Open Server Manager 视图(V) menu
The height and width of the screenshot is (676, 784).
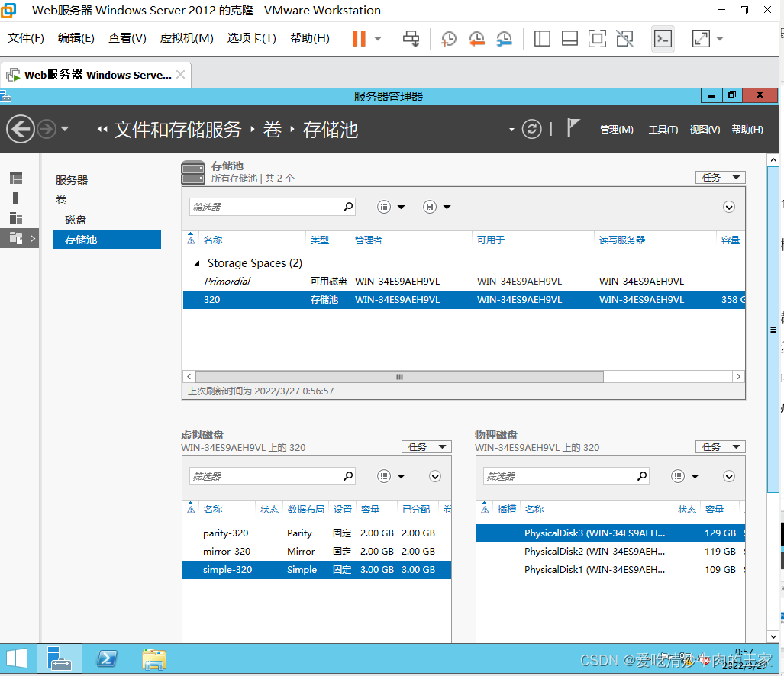point(705,130)
